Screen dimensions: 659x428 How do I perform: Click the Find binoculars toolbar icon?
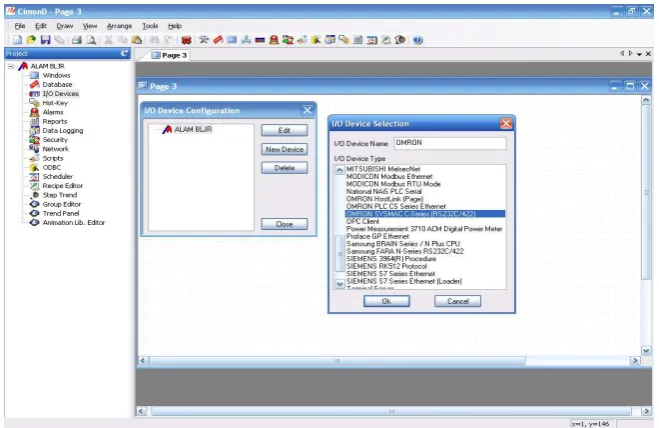point(154,40)
